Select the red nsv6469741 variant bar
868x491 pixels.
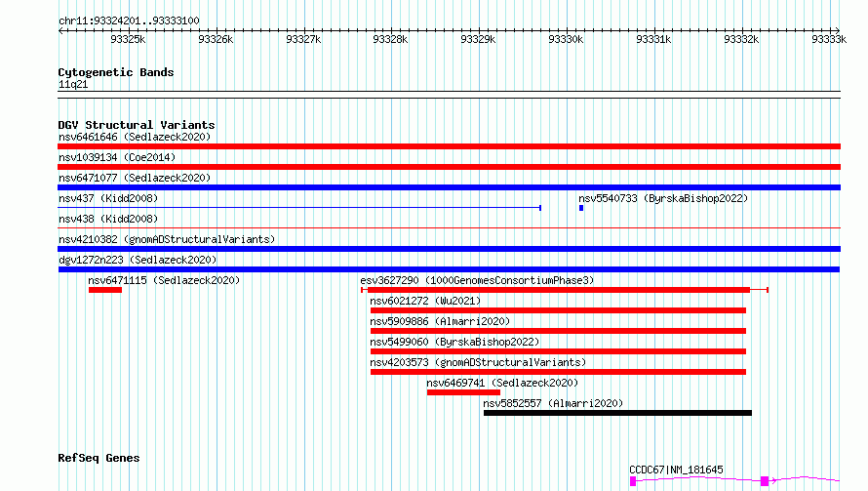click(x=463, y=392)
